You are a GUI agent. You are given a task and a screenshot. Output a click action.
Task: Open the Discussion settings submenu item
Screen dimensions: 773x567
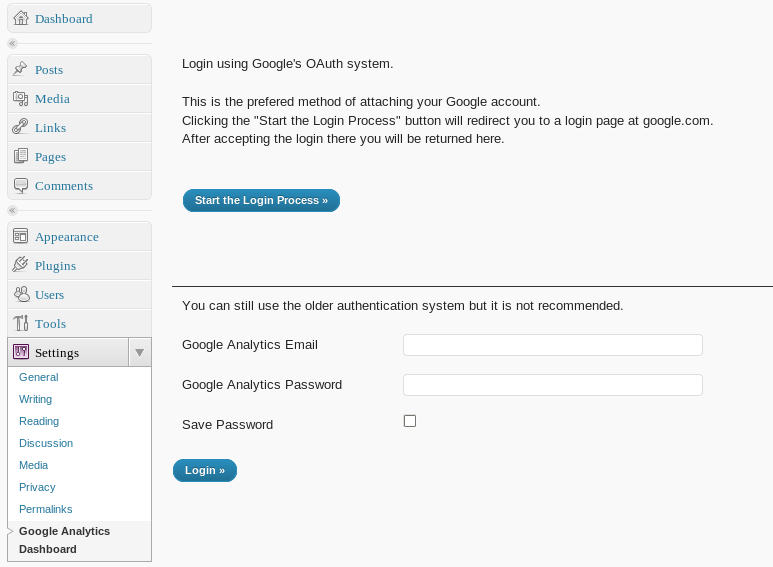(x=46, y=443)
